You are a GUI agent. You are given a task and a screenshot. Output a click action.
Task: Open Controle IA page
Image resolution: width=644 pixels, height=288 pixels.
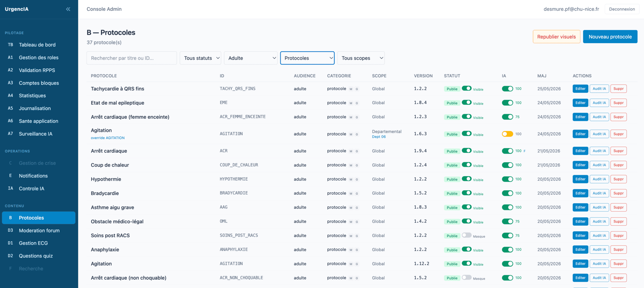coord(38,188)
